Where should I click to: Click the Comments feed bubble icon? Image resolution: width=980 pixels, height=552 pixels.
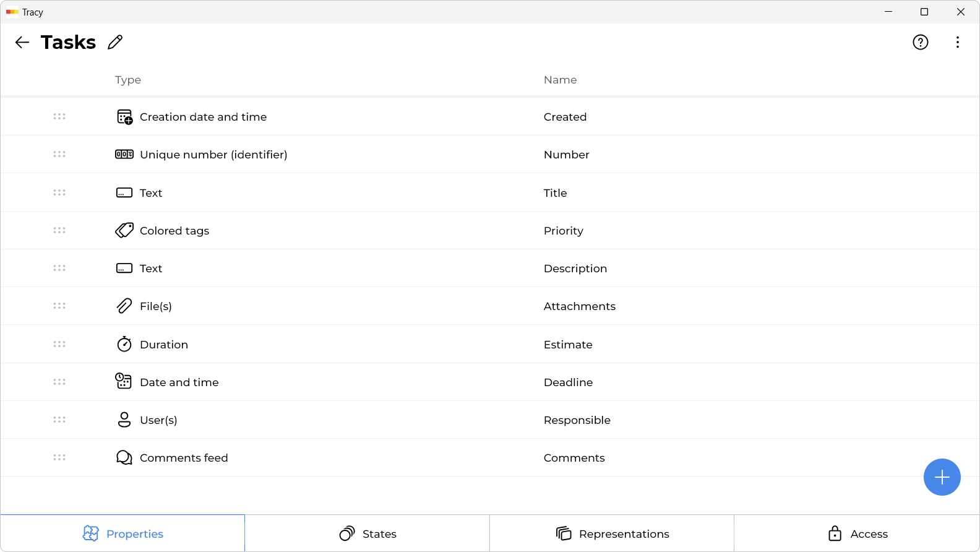click(x=124, y=458)
